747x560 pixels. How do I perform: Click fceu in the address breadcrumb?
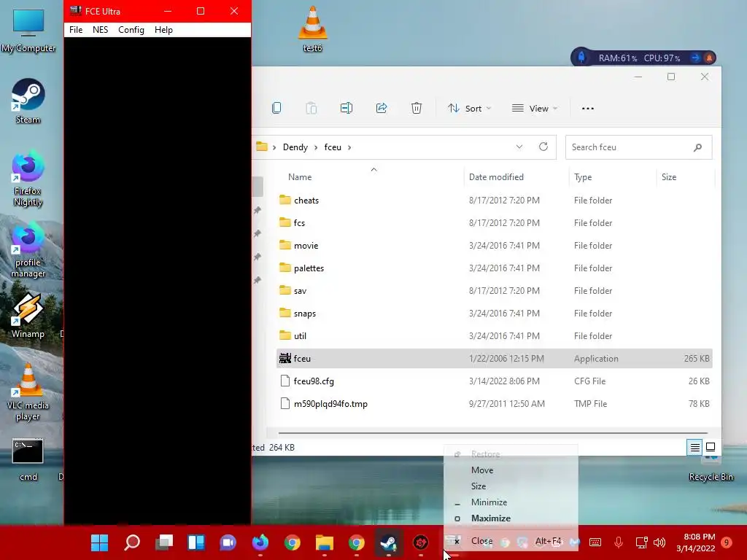[x=333, y=147]
